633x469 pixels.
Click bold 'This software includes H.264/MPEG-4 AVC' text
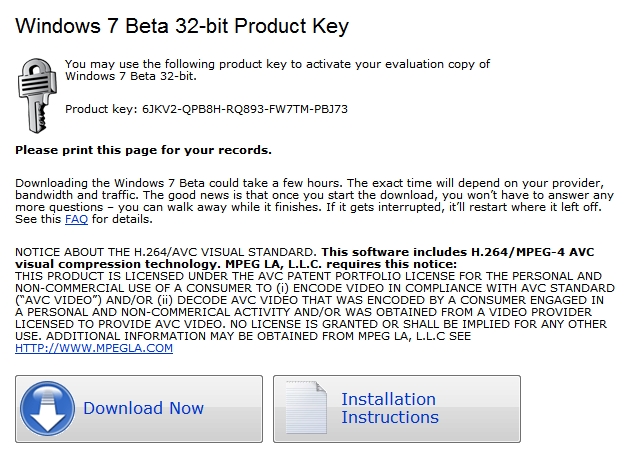458,252
